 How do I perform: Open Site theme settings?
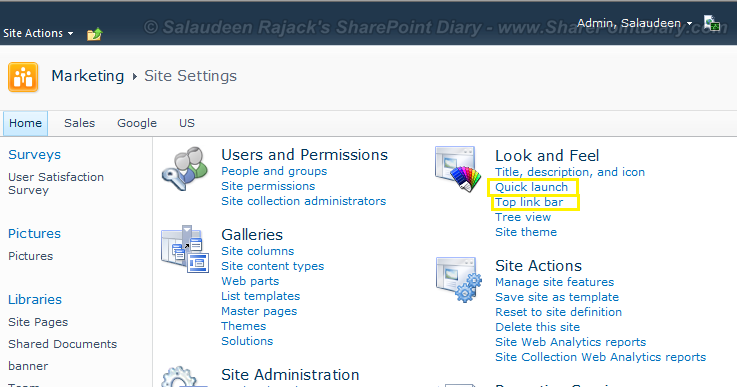526,232
